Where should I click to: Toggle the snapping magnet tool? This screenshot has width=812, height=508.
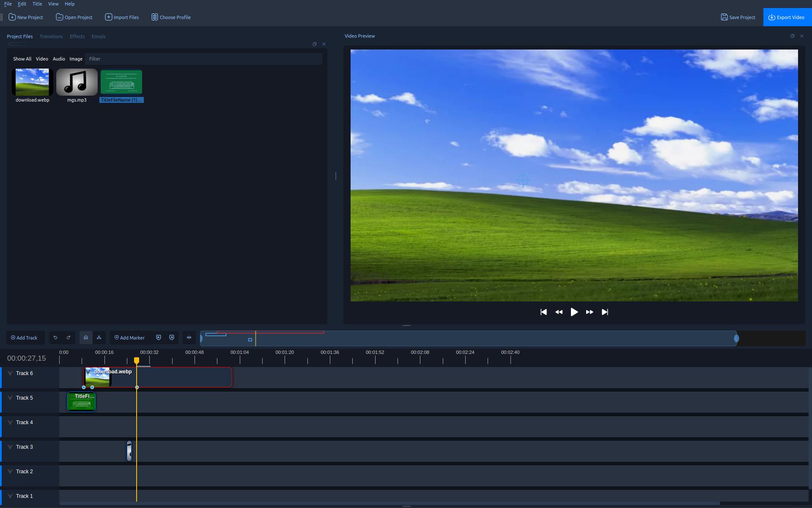tap(86, 337)
